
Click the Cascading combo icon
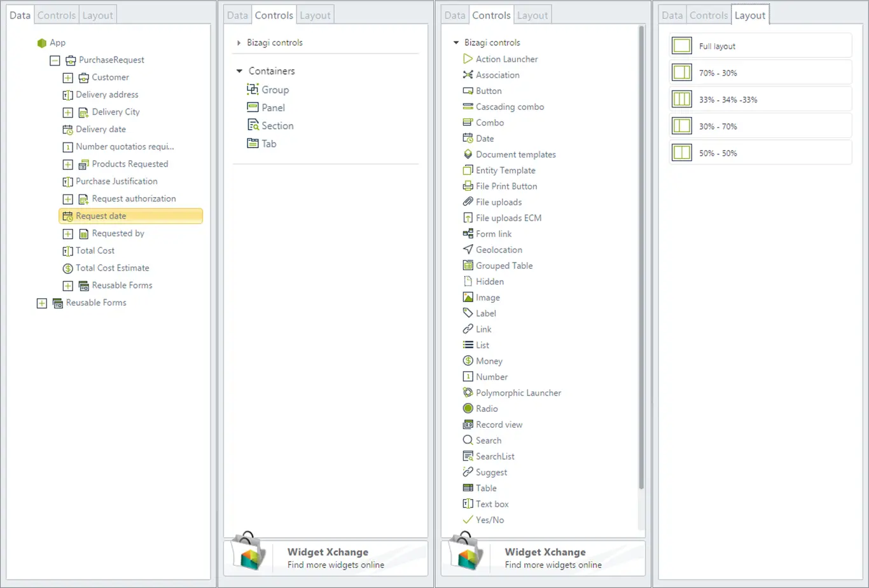(468, 107)
